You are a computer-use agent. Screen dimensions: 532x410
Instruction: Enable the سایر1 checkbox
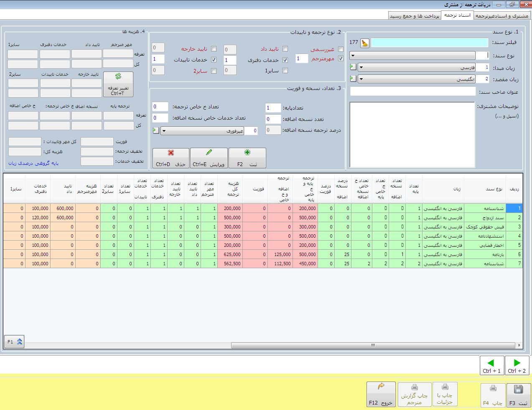285,71
